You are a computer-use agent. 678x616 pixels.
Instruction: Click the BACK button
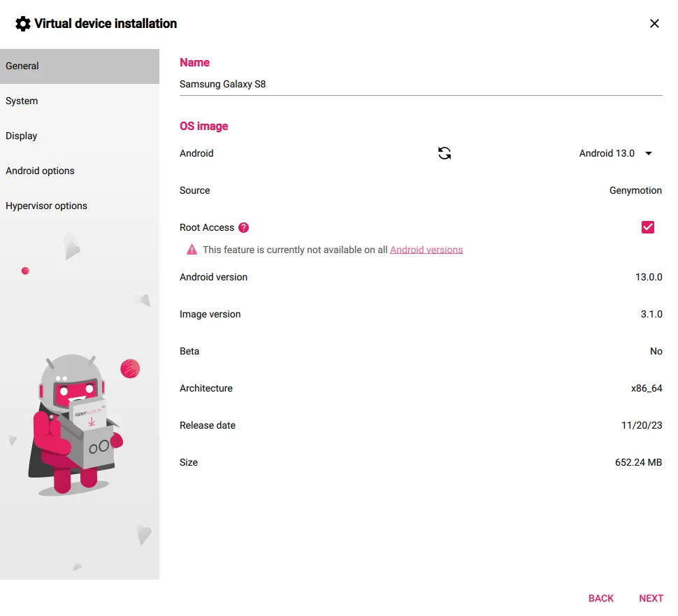pyautogui.click(x=600, y=599)
